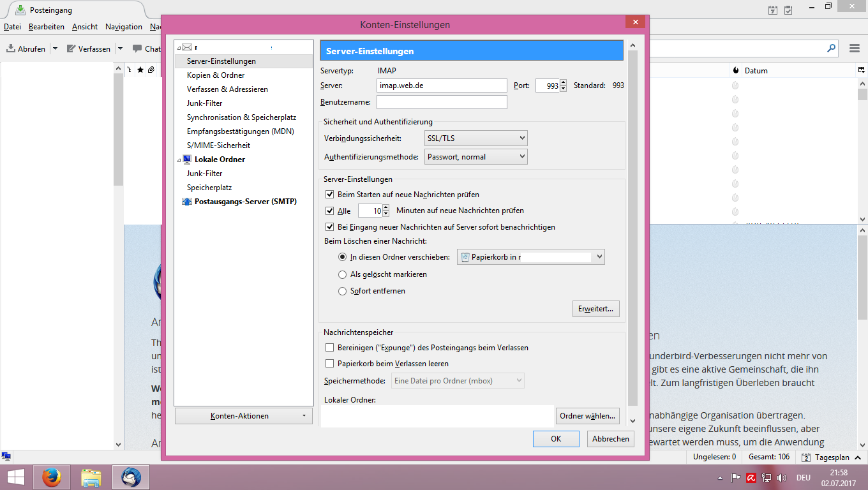Viewport: 868px width, 490px height.
Task: Open the Tasks tab icon in Thunderbird's title bar
Action: 788,10
